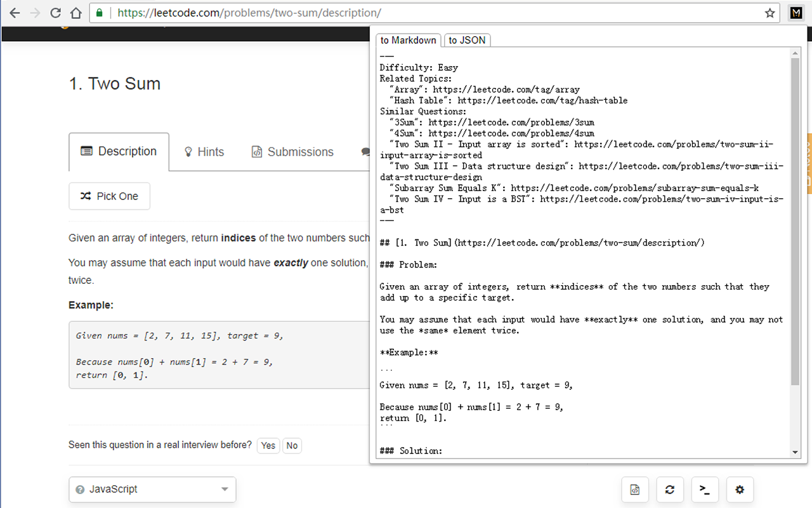
Task: Click the browser back arrow
Action: [x=14, y=13]
